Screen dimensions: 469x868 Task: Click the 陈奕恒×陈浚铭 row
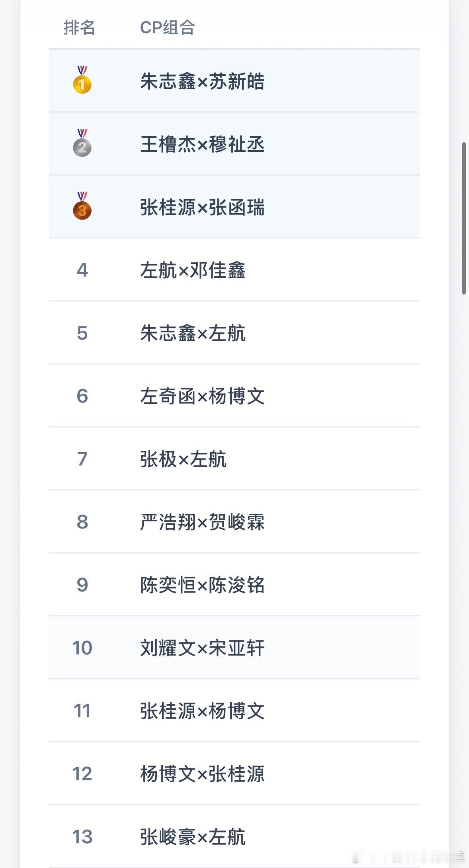tap(234, 585)
